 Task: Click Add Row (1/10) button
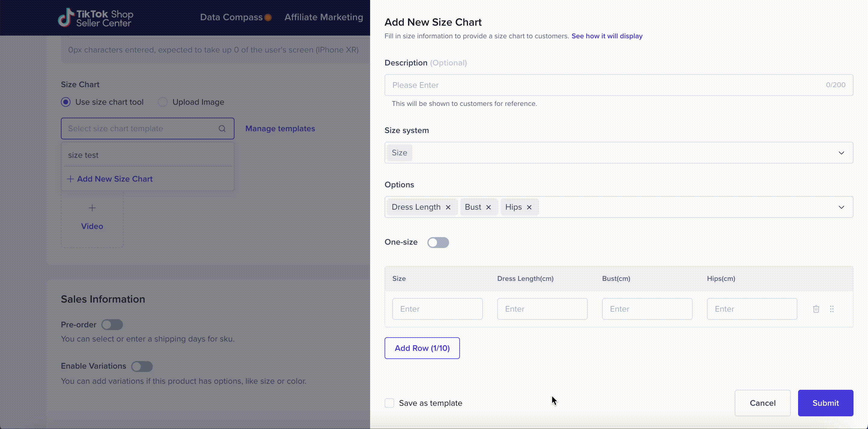(x=422, y=348)
